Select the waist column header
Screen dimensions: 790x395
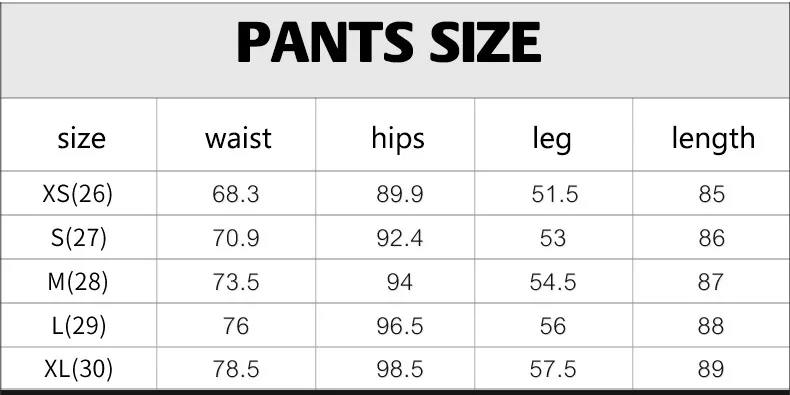tap(238, 138)
